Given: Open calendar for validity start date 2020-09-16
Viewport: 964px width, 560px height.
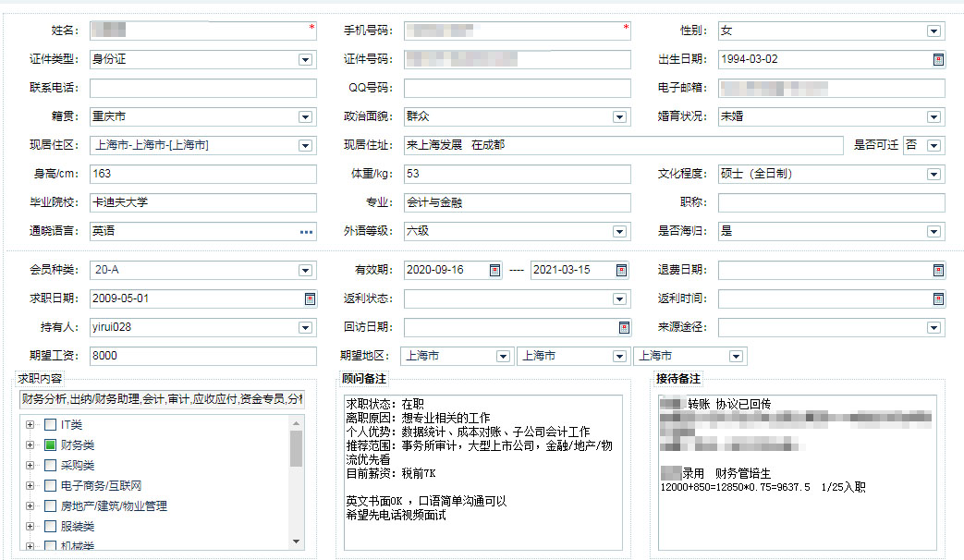Looking at the screenshot, I should coord(494,271).
